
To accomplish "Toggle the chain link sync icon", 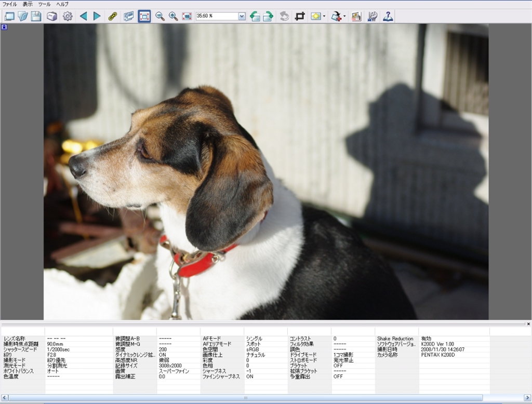I will (112, 16).
